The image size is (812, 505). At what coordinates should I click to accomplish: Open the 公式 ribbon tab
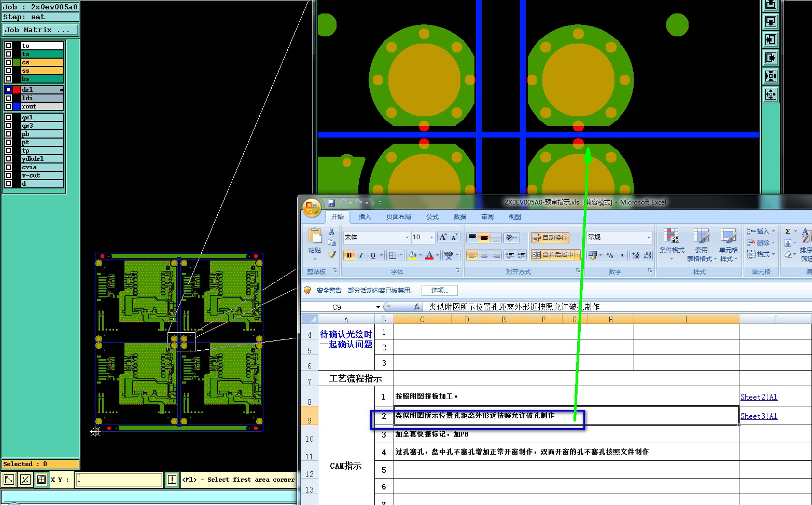tap(432, 217)
